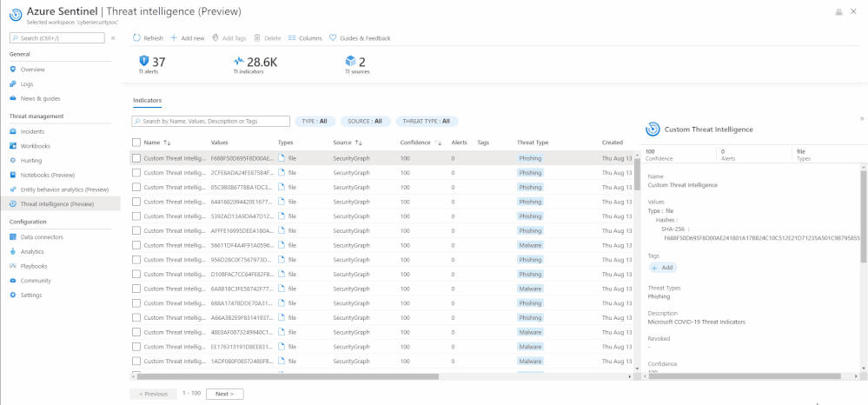
Task: Check the row with value 6441682094420E1677
Action: (136, 202)
